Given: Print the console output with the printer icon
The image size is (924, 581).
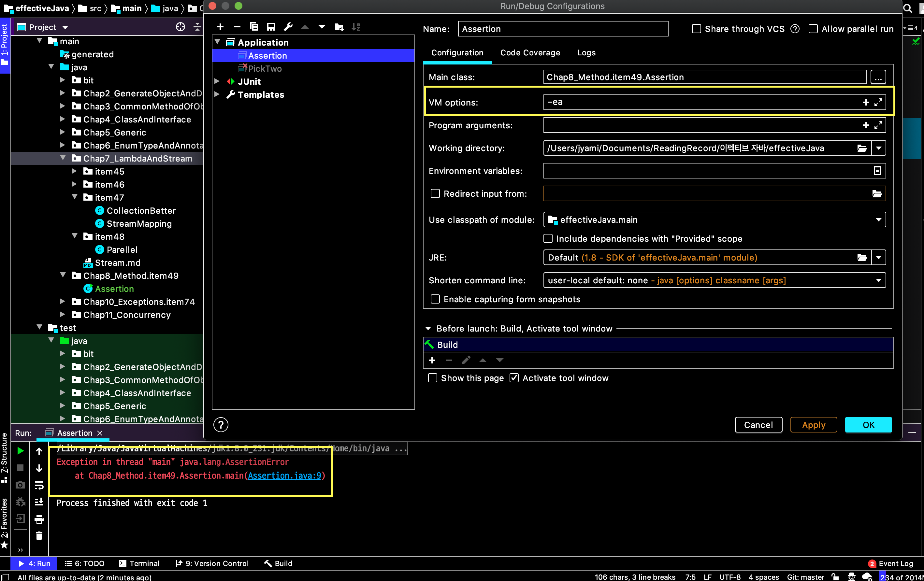Looking at the screenshot, I should [39, 519].
